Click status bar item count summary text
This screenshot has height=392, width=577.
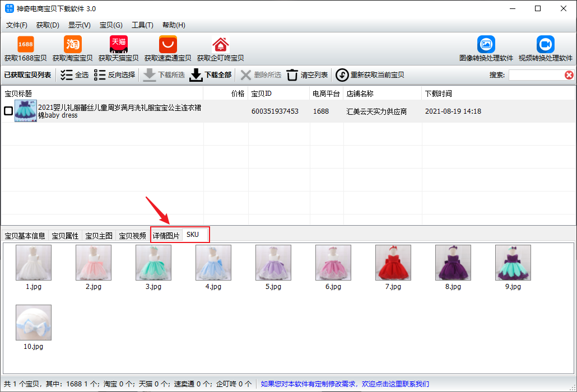click(128, 384)
